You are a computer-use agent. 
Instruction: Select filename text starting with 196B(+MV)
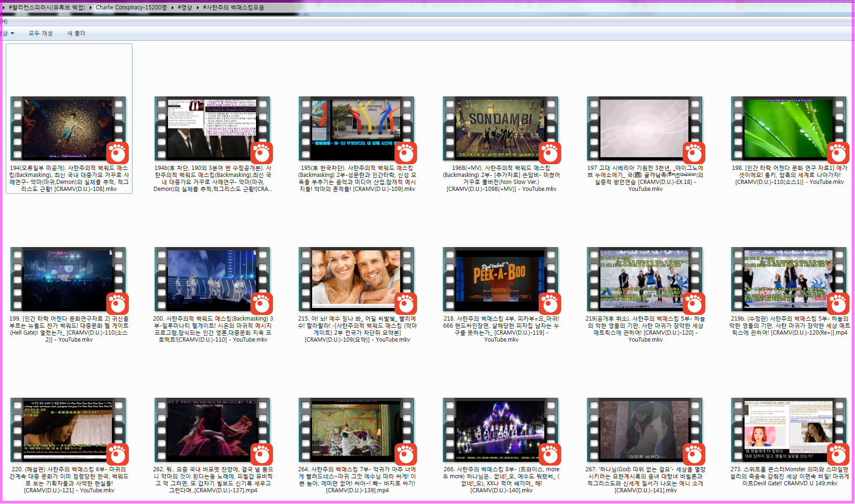pyautogui.click(x=501, y=178)
